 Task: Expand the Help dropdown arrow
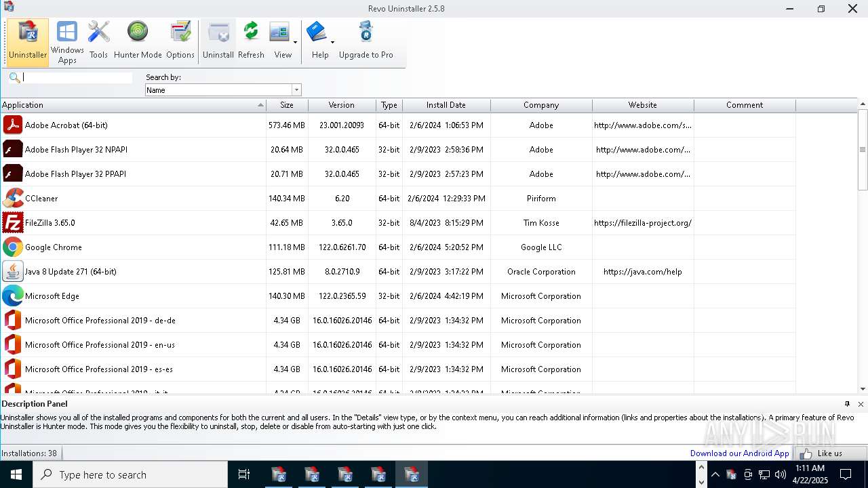coord(333,42)
